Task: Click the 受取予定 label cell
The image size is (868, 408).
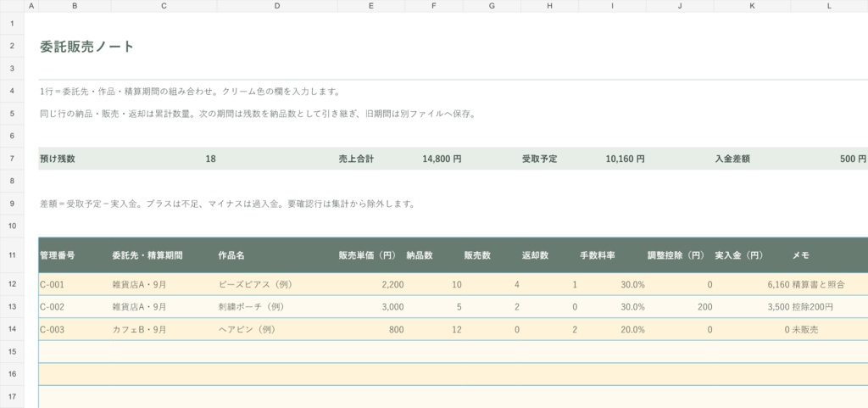Action: (x=549, y=159)
